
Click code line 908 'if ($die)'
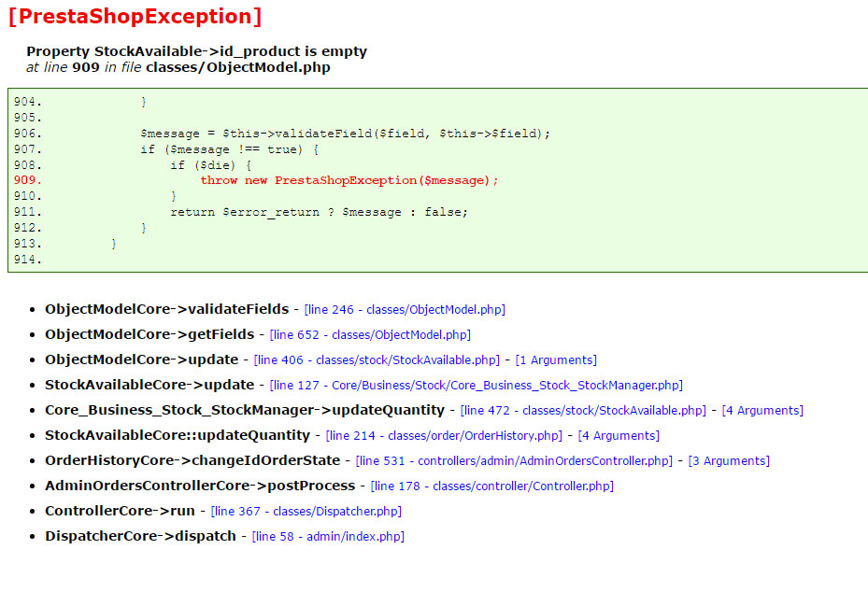point(211,165)
